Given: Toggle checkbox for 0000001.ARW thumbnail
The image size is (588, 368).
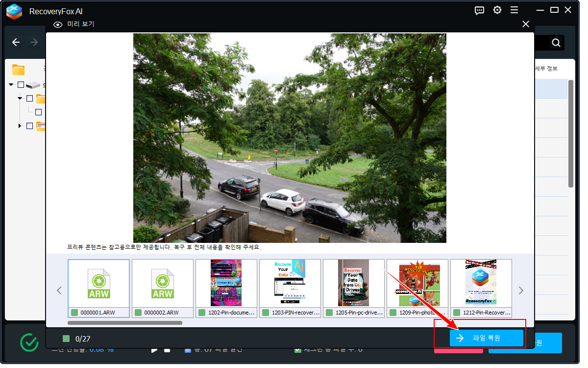Looking at the screenshot, I should click(x=74, y=313).
